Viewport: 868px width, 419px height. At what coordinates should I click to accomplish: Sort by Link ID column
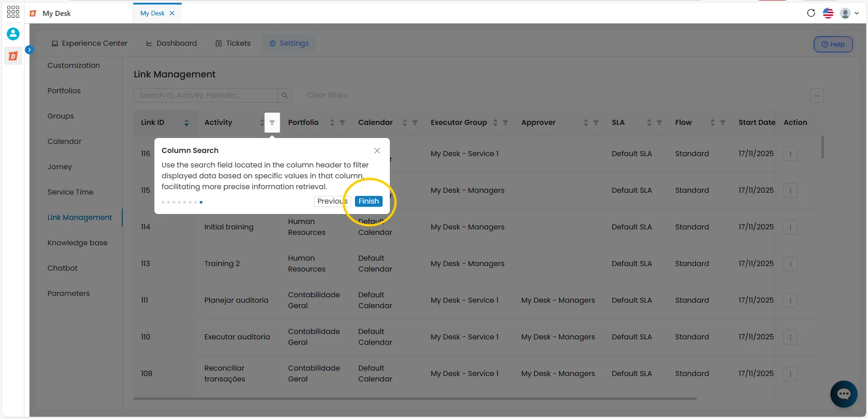pyautogui.click(x=187, y=123)
